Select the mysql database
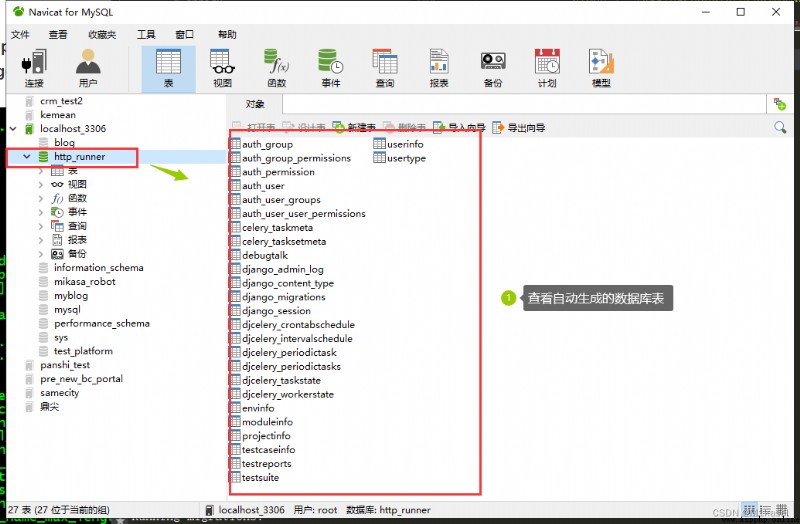The width and height of the screenshot is (800, 524). pyautogui.click(x=67, y=310)
